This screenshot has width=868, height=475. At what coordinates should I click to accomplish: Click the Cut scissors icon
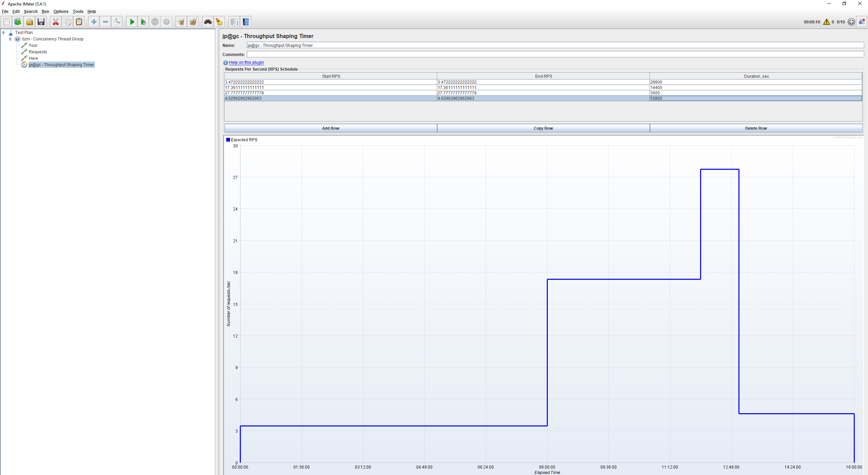(x=56, y=22)
